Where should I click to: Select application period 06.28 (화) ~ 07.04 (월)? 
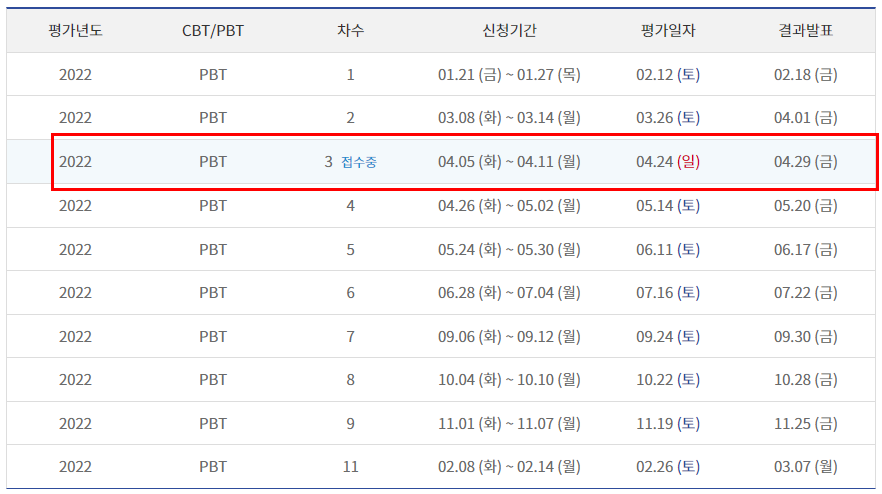point(509,293)
